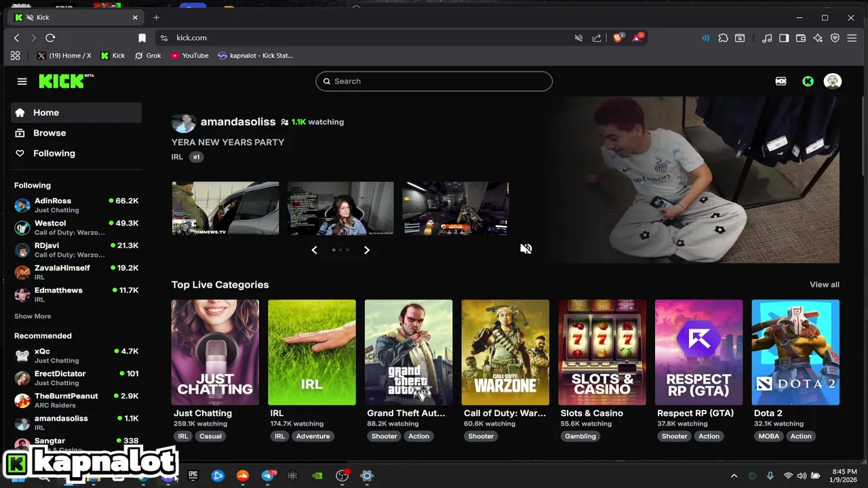This screenshot has width=868, height=488.
Task: Open ErectDictator in Recommended list
Action: pos(76,378)
